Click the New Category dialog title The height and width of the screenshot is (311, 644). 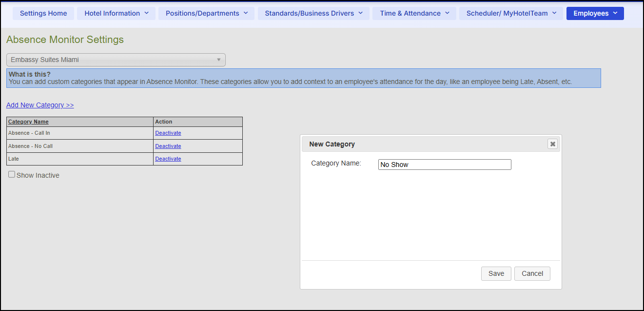[332, 144]
